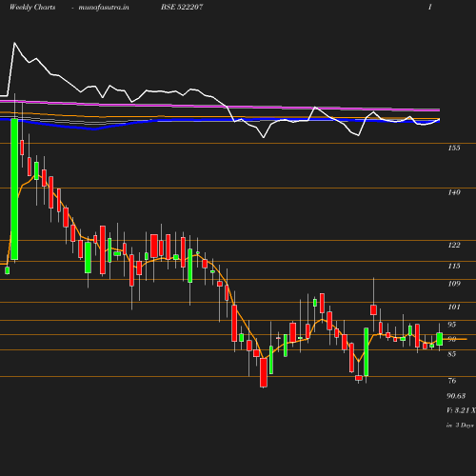Screen dimensions: 476x476
Task: Click the 'in 3 Days' text
Action: point(460,426)
